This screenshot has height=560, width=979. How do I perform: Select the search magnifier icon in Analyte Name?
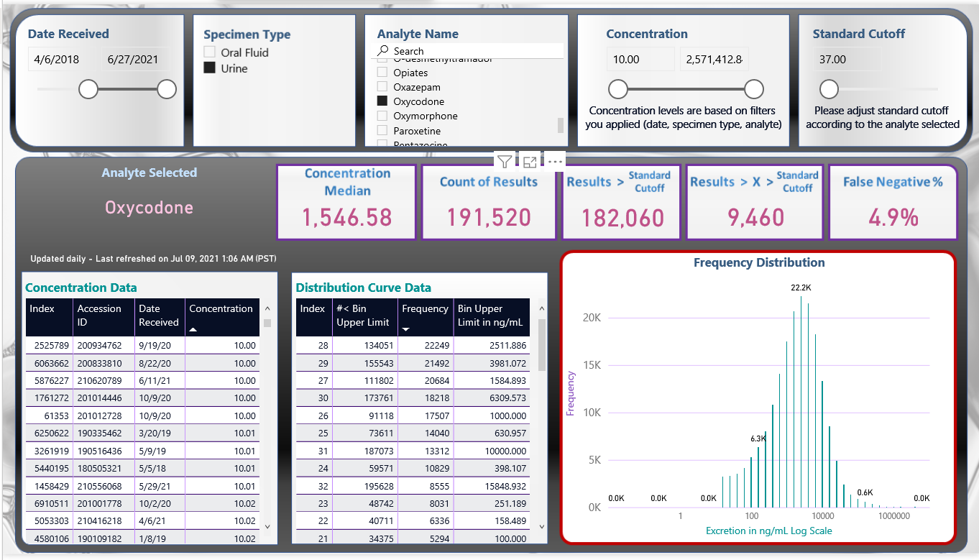coord(383,51)
